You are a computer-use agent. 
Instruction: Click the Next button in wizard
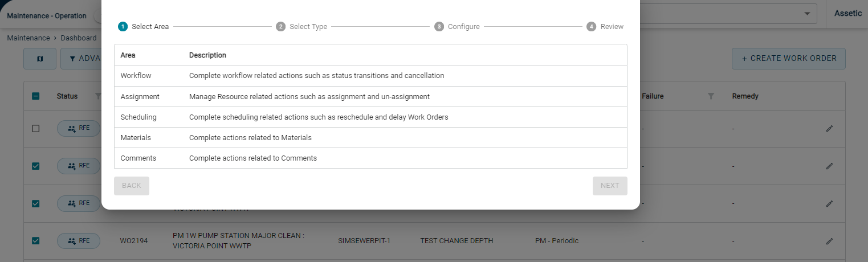(610, 186)
